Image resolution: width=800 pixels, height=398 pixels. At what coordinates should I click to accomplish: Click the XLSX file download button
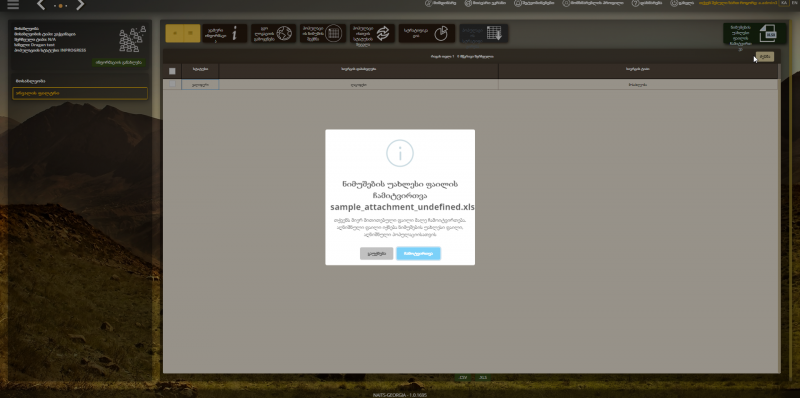(x=754, y=34)
